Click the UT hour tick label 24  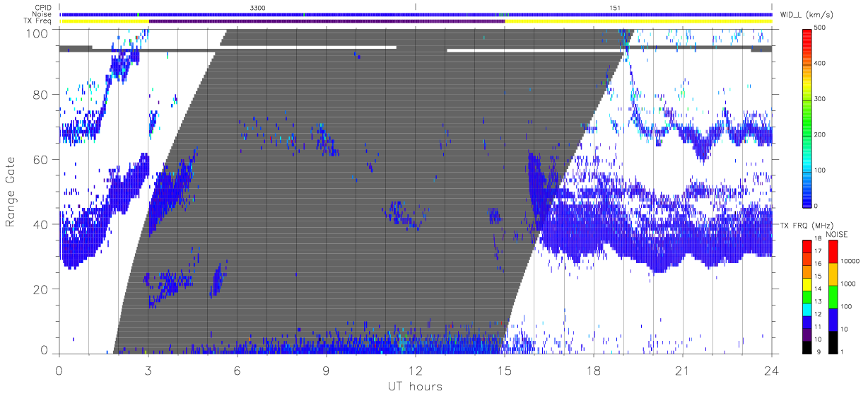(771, 370)
